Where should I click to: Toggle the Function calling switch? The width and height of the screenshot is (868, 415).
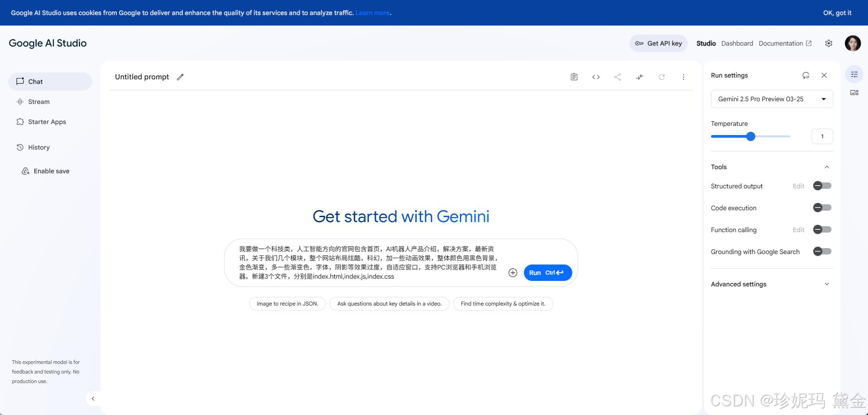tap(822, 229)
